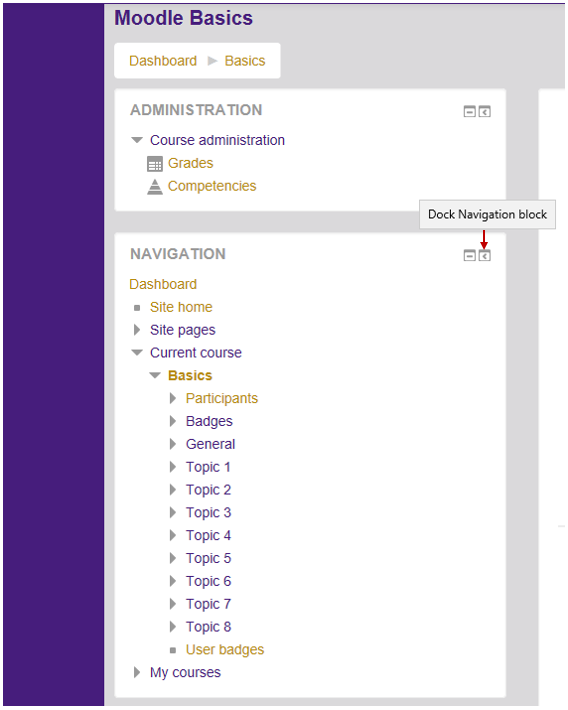Click the Grades table icon

(x=155, y=164)
